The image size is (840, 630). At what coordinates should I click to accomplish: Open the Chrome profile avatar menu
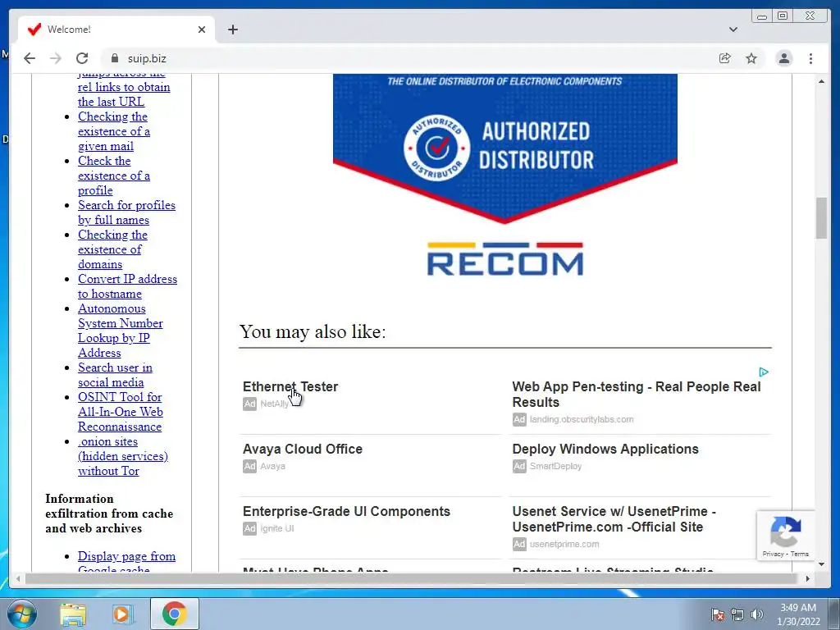pos(784,58)
